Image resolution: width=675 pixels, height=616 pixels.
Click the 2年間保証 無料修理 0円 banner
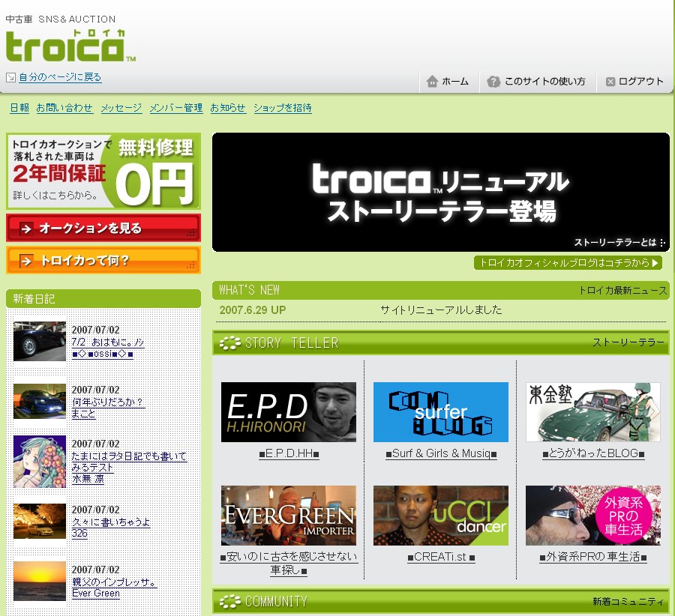pyautogui.click(x=103, y=171)
